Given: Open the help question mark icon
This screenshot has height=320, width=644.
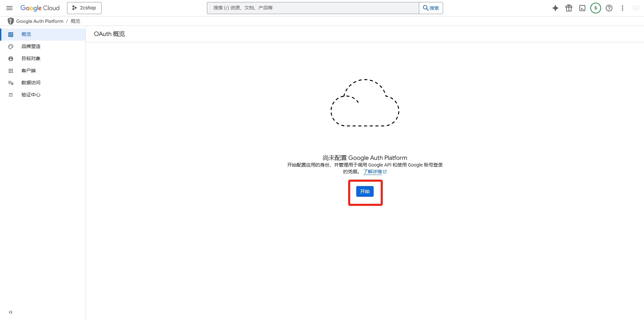Looking at the screenshot, I should (609, 8).
